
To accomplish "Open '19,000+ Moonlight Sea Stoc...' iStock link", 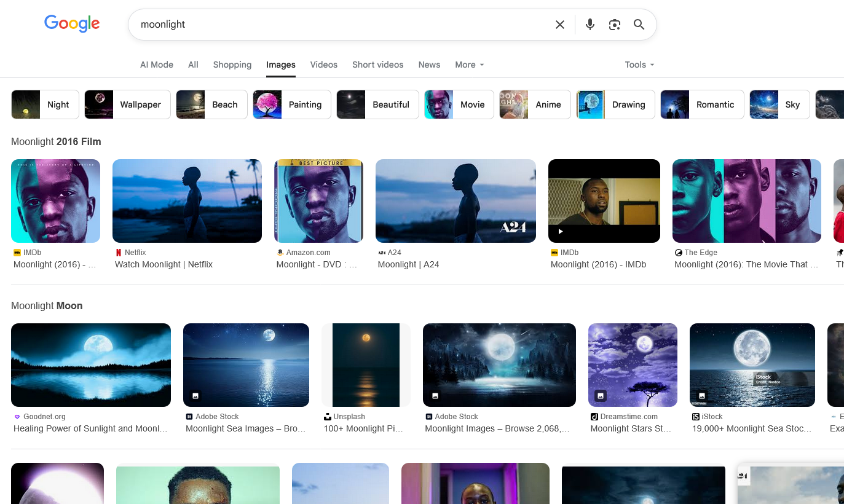I will (x=752, y=428).
